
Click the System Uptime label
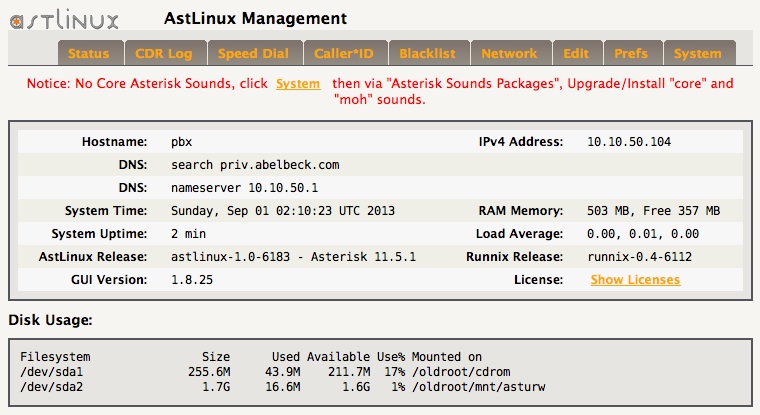pos(99,234)
